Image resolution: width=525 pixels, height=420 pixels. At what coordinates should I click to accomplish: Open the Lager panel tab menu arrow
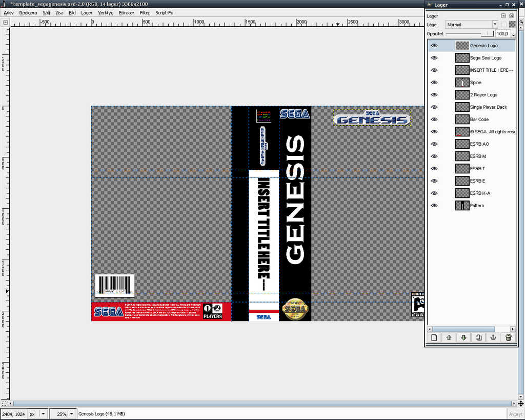503,16
